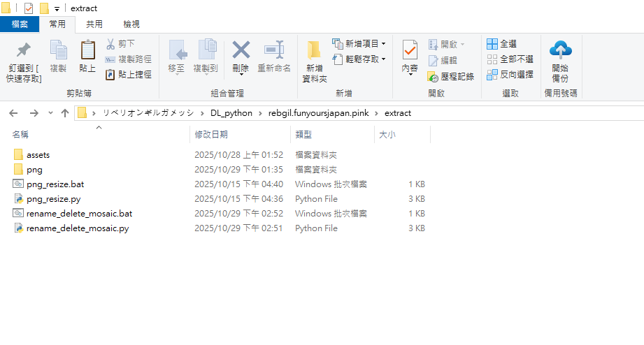Image resolution: width=644 pixels, height=345 pixels.
Task: Click the 刪除 red X icon
Action: [241, 51]
